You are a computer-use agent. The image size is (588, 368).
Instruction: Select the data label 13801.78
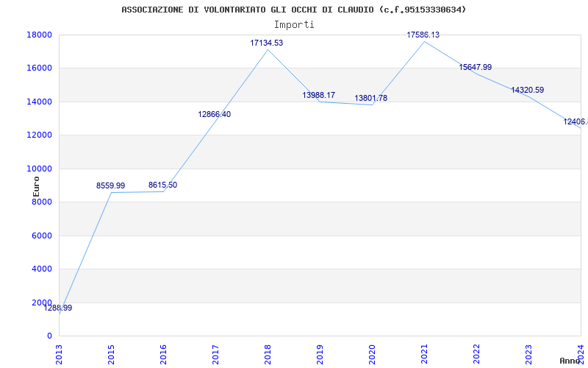coord(371,99)
